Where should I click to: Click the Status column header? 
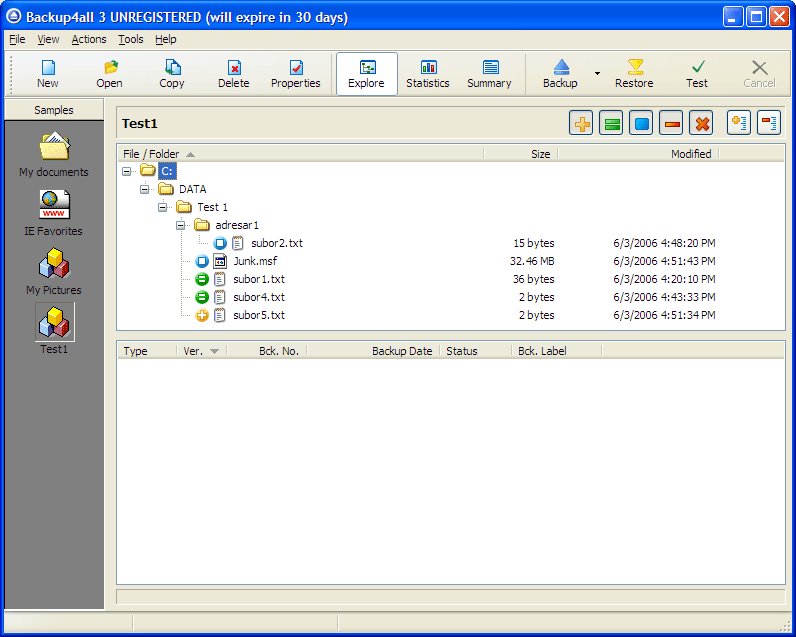point(476,351)
